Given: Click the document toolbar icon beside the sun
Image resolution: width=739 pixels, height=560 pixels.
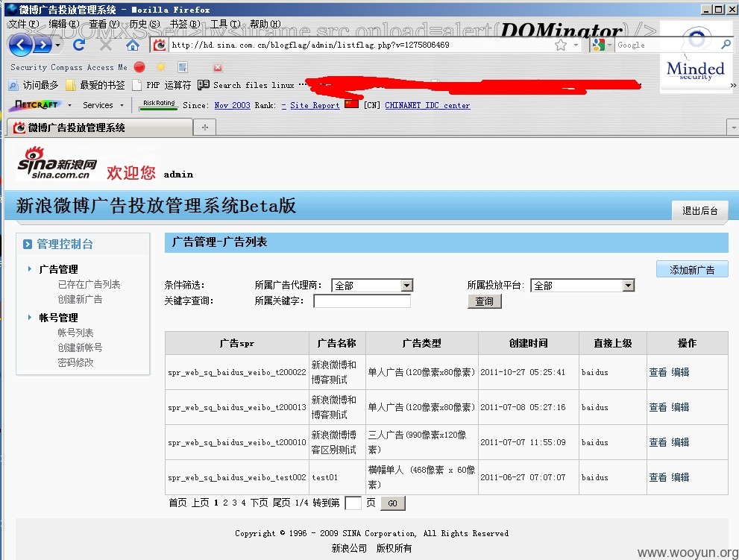Looking at the screenshot, I should (183, 67).
